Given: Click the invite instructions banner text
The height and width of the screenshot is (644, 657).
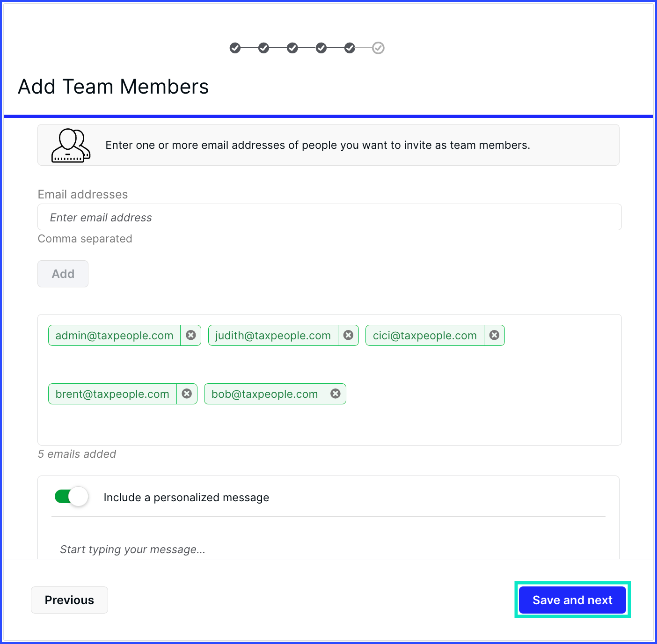Looking at the screenshot, I should [318, 145].
